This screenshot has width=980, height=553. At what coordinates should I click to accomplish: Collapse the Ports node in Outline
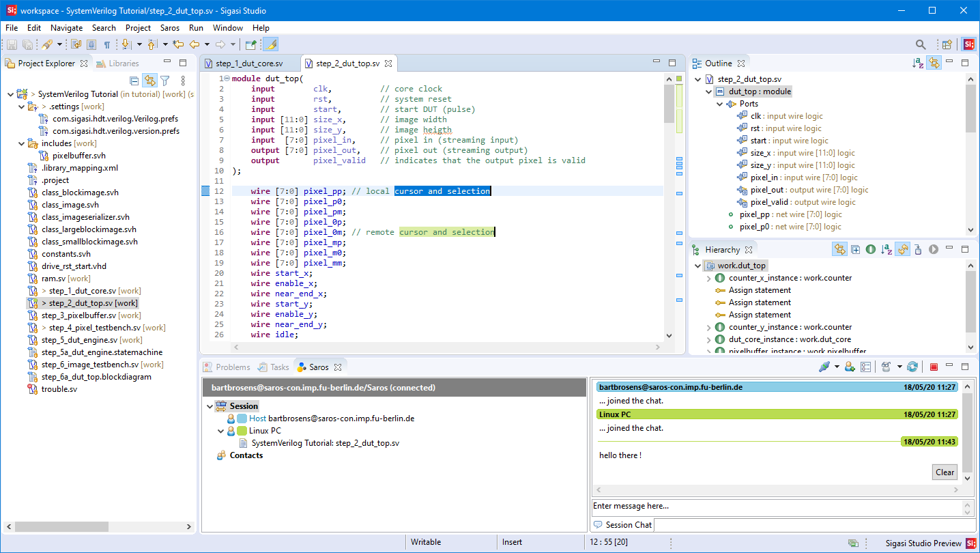(720, 104)
